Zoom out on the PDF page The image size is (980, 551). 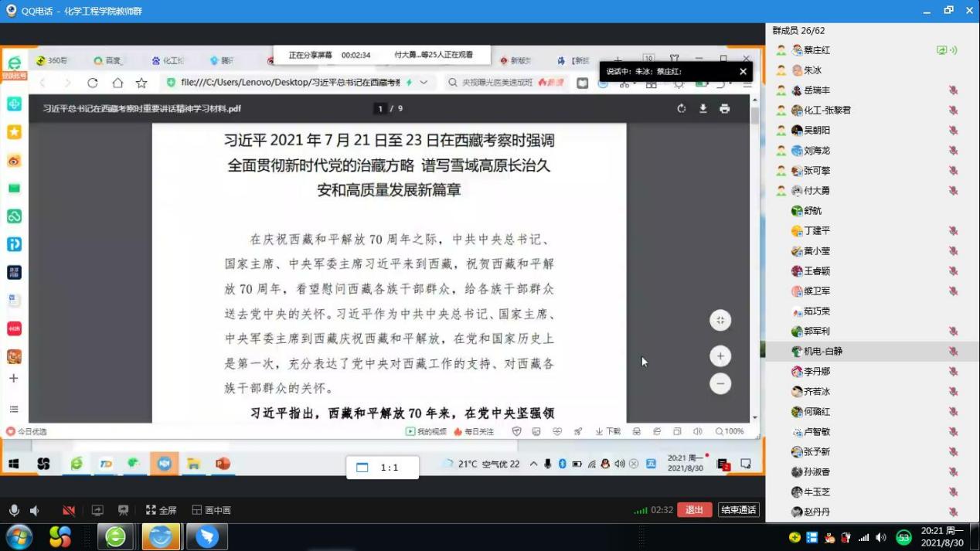pos(720,383)
